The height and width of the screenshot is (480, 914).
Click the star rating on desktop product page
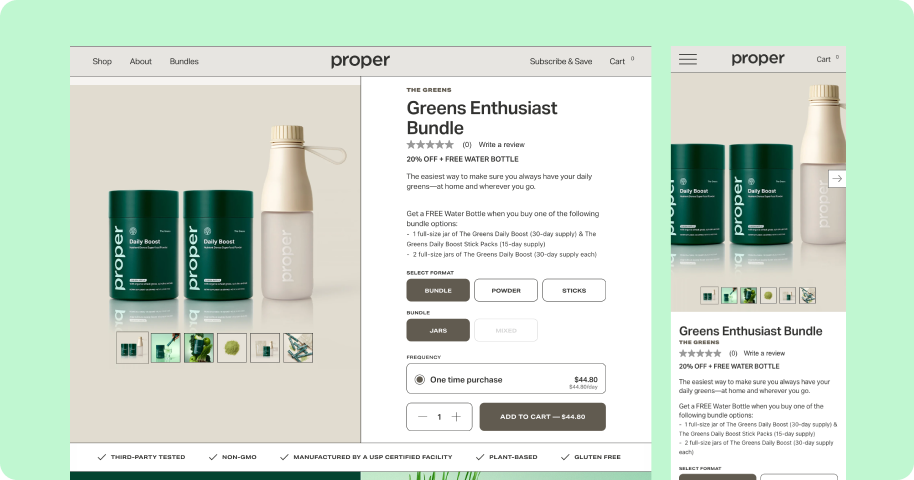point(430,145)
